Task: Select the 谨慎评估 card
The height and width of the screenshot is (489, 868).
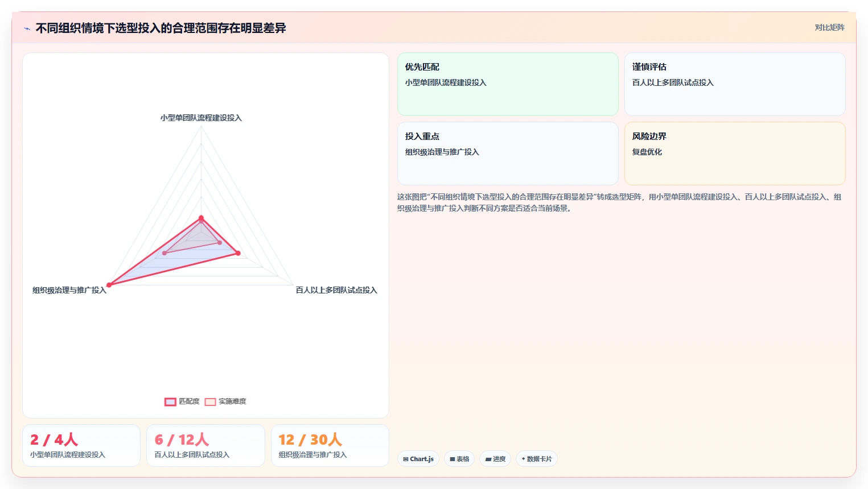Action: 735,84
